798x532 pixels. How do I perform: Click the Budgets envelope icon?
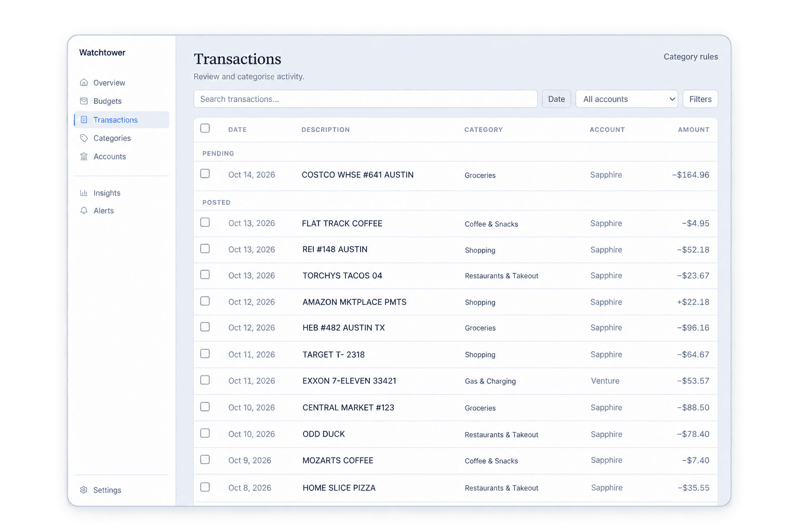coord(84,101)
